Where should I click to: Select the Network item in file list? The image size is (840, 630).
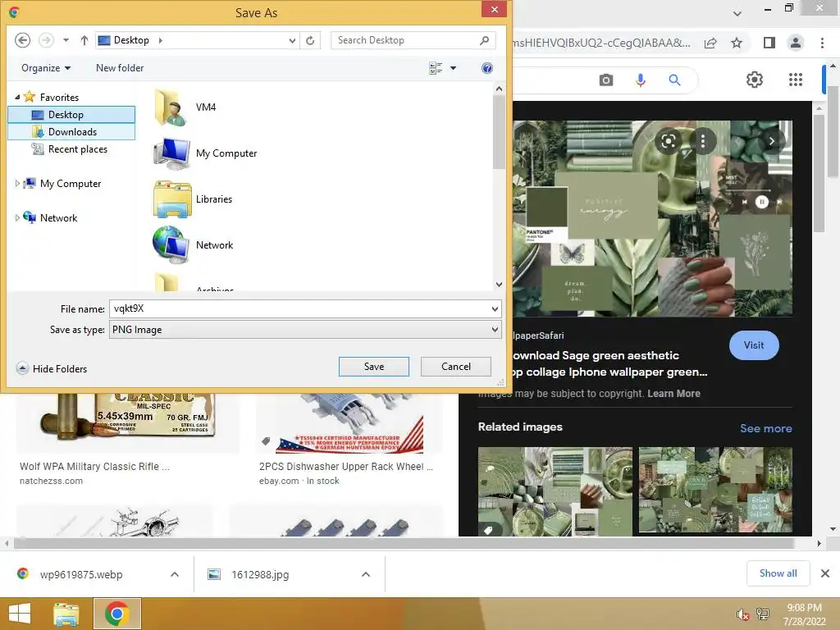click(194, 245)
